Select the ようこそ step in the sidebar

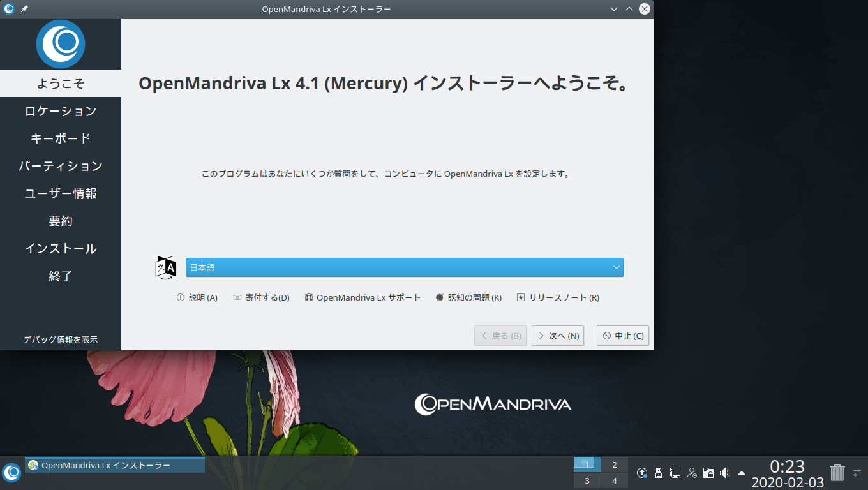(61, 84)
